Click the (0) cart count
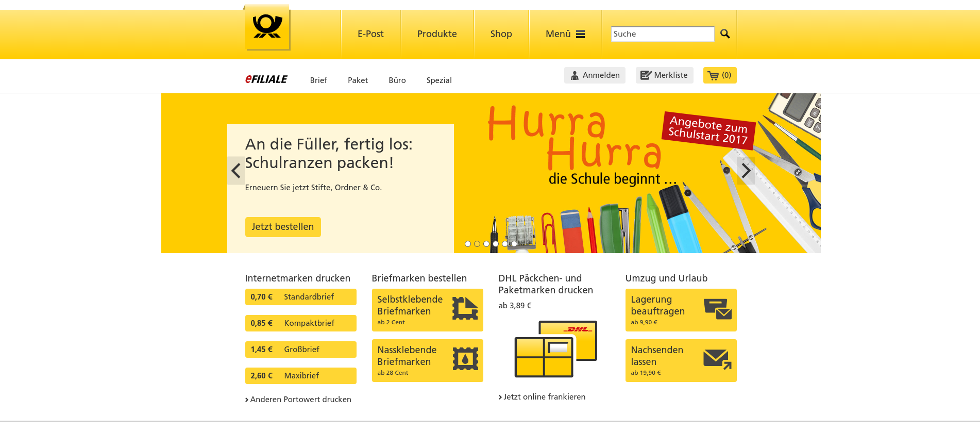980x432 pixels. coord(726,75)
